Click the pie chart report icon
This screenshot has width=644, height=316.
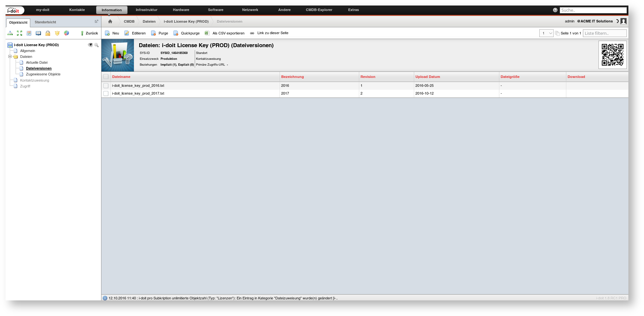point(66,33)
